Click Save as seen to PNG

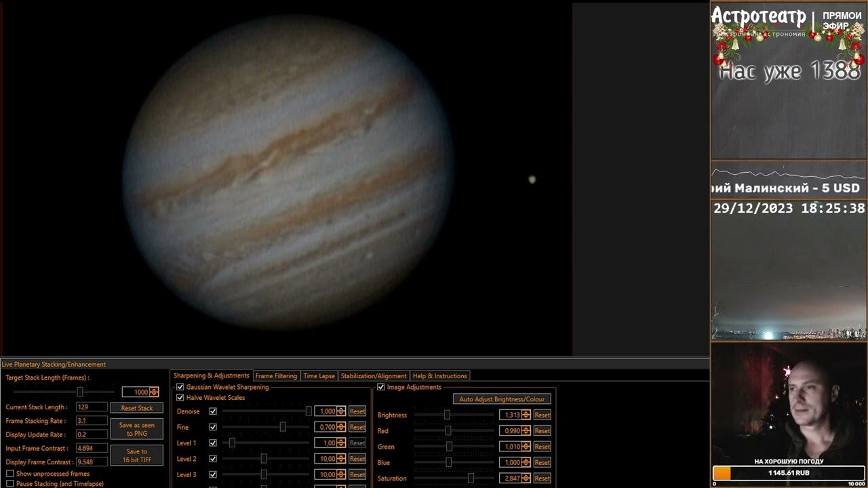(x=137, y=429)
